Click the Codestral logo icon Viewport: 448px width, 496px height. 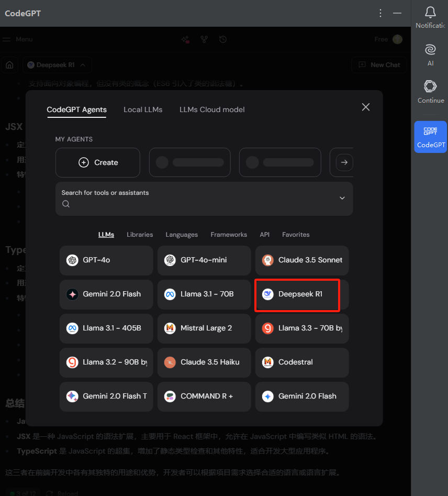pyautogui.click(x=268, y=362)
